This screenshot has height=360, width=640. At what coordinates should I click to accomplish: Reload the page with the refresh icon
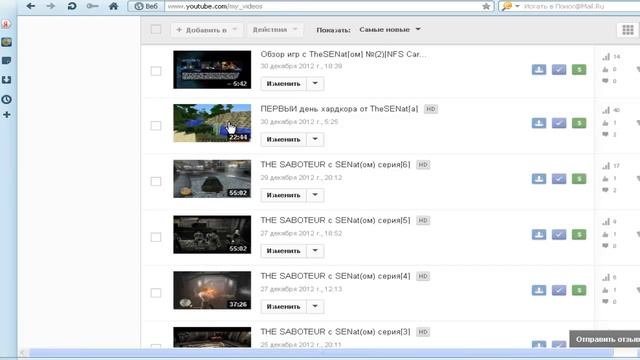click(72, 6)
